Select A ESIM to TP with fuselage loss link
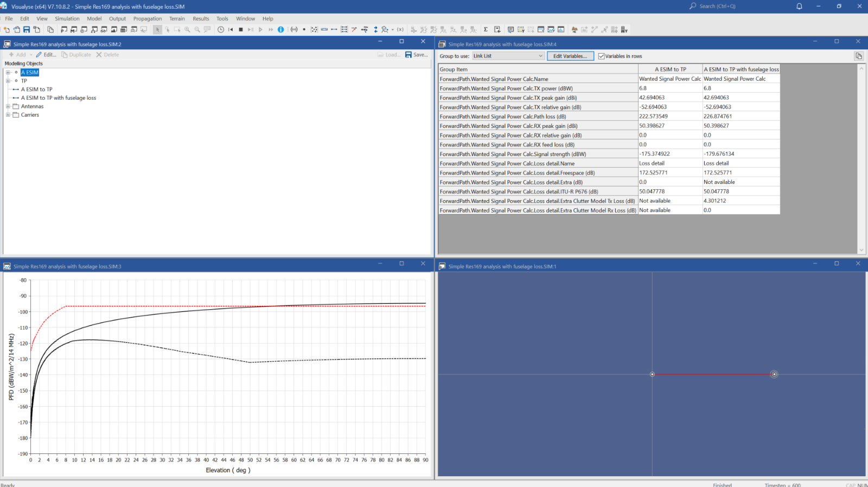 tap(58, 98)
